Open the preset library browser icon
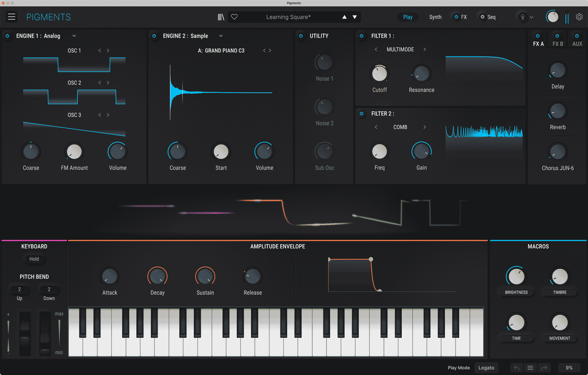The width and height of the screenshot is (588, 375). click(x=220, y=17)
